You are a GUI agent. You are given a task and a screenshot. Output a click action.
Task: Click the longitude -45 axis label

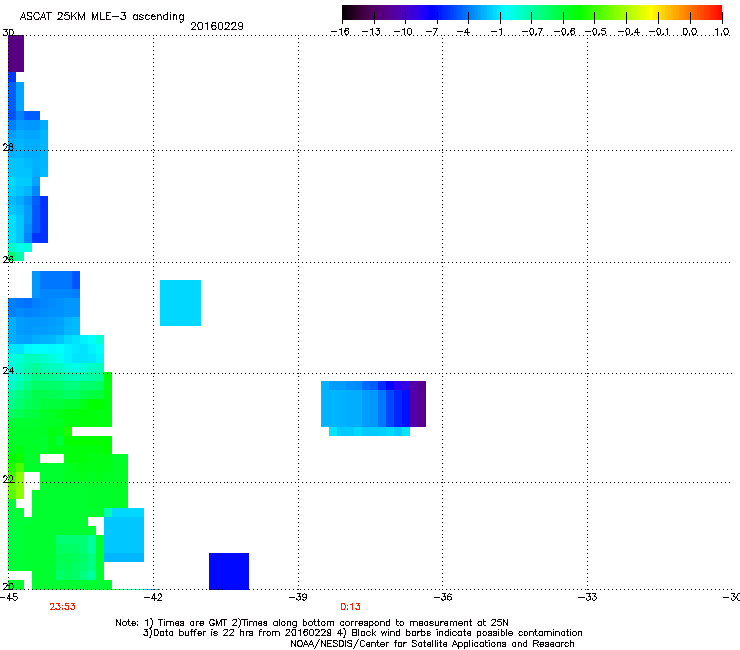point(9,597)
